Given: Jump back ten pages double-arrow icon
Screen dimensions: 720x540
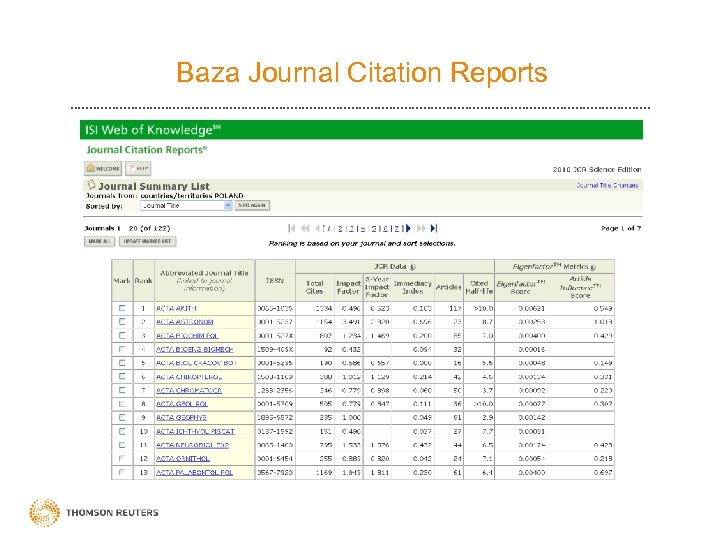Looking at the screenshot, I should tap(305, 228).
